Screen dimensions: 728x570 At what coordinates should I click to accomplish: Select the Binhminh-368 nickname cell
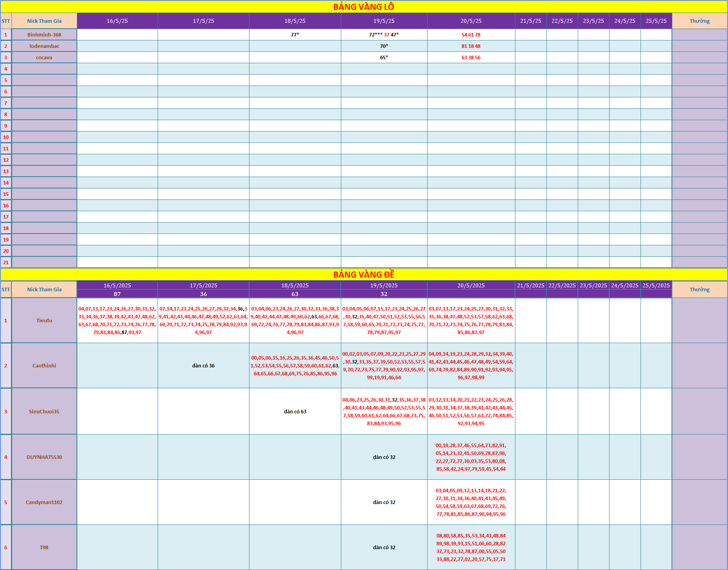(x=44, y=35)
